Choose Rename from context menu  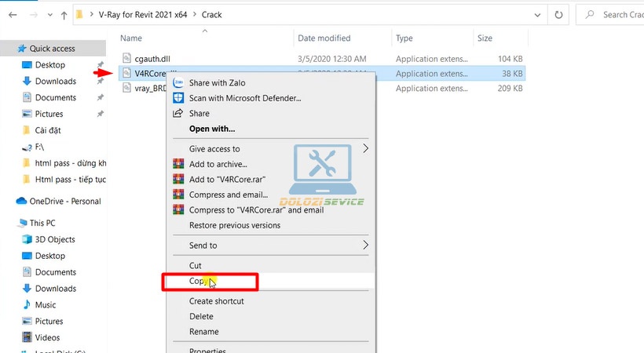(203, 332)
